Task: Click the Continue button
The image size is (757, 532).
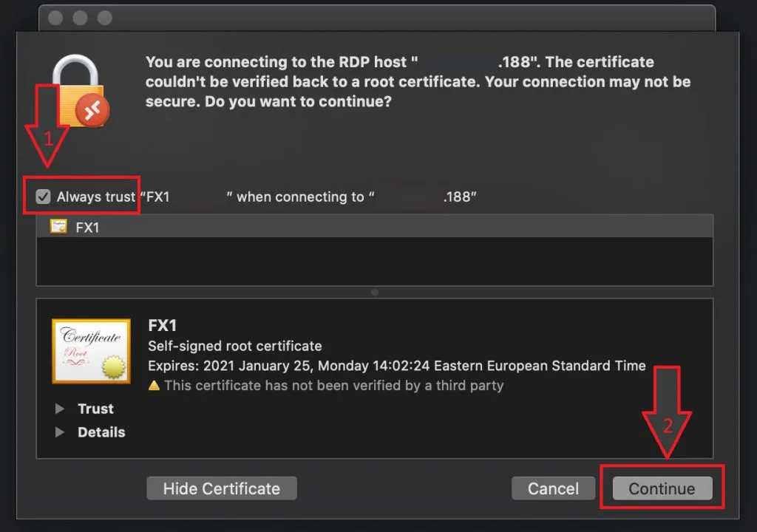Action: click(x=662, y=488)
